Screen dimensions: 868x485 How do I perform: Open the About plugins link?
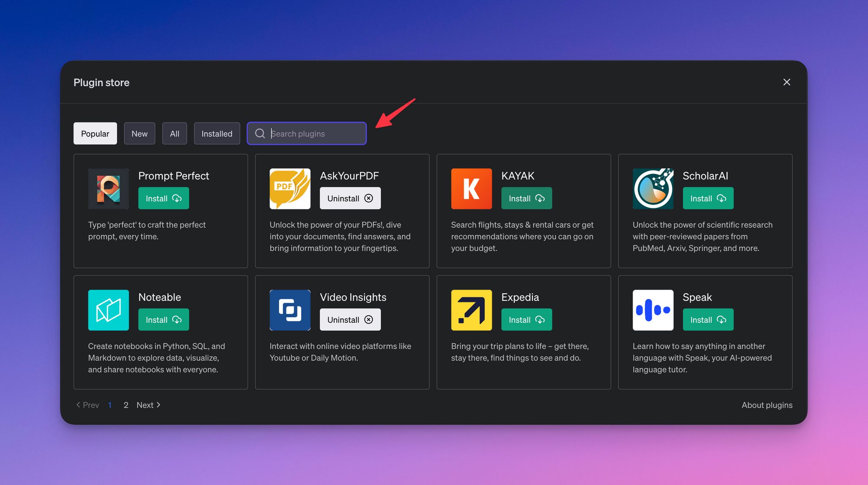766,405
